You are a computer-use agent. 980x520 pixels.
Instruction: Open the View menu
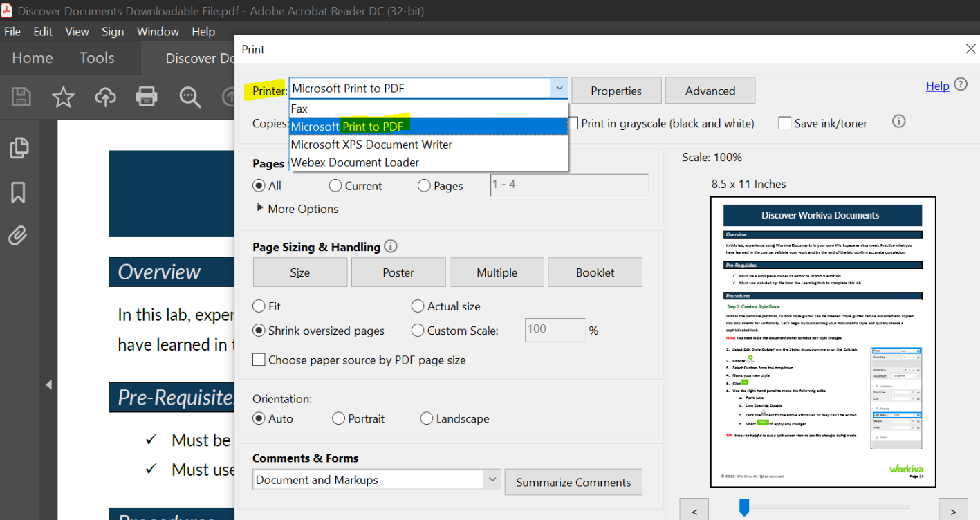pyautogui.click(x=77, y=32)
